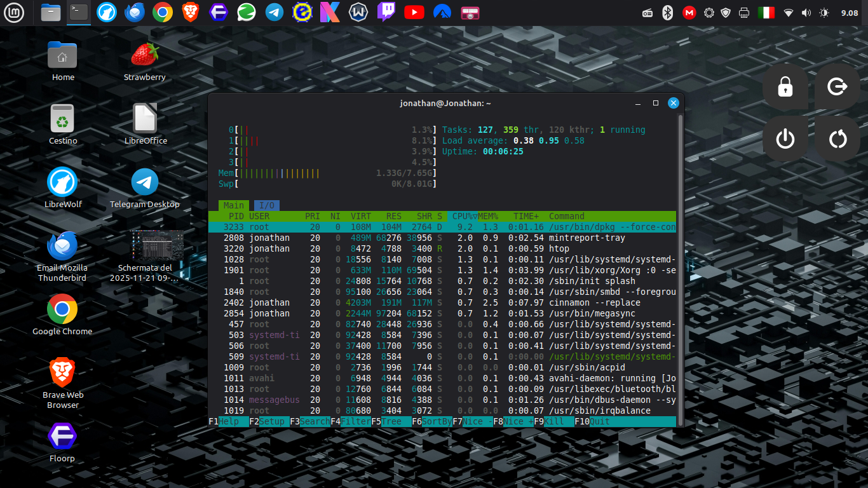Select the Google Chrome desktop icon
Viewport: 868px width, 488px height.
(62, 309)
